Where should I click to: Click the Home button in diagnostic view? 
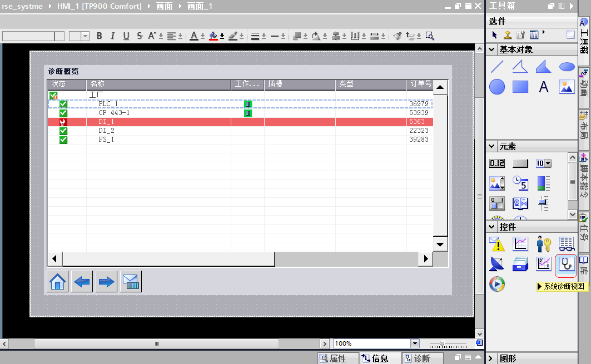(58, 282)
